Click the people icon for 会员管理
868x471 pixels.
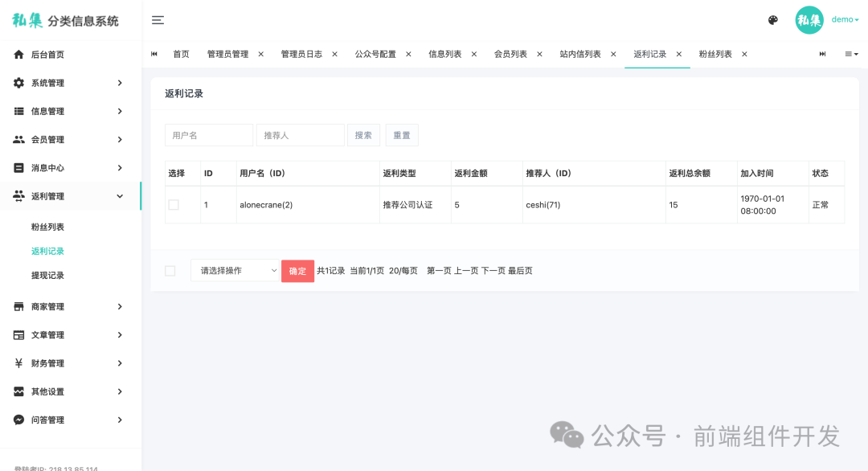point(18,140)
